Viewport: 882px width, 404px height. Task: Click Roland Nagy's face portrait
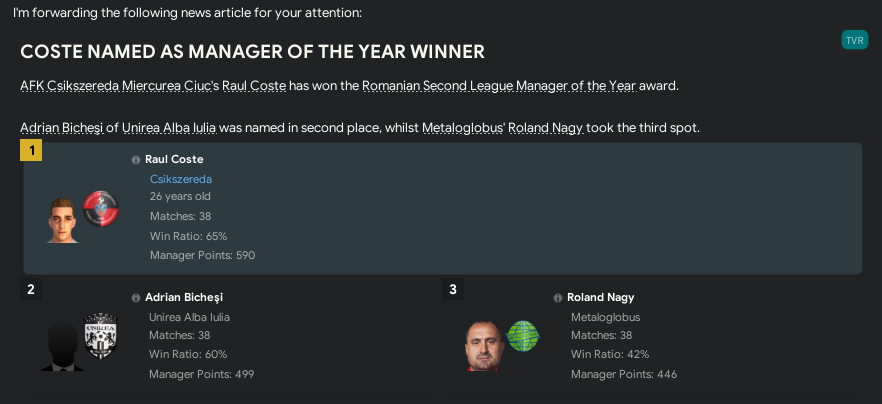(x=484, y=345)
